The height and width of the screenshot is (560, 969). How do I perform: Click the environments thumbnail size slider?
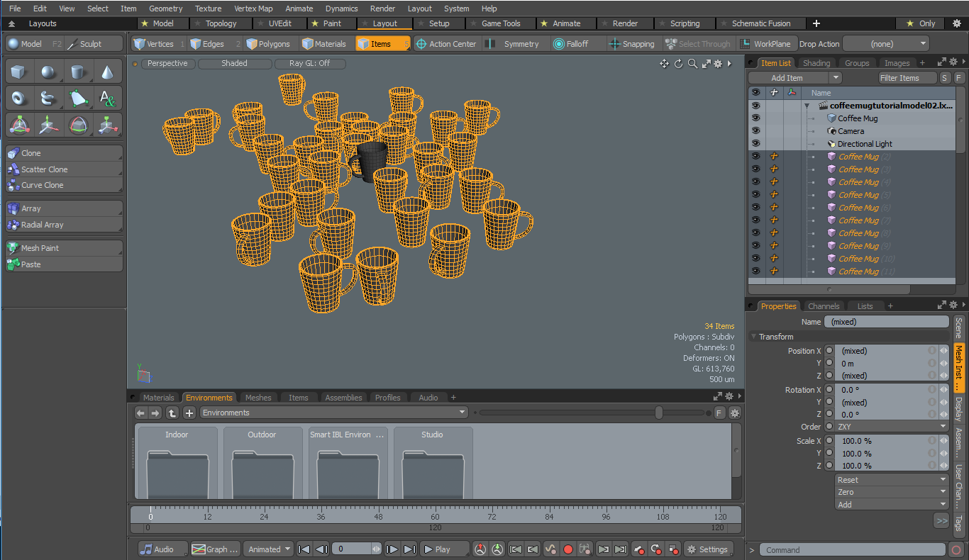(659, 413)
